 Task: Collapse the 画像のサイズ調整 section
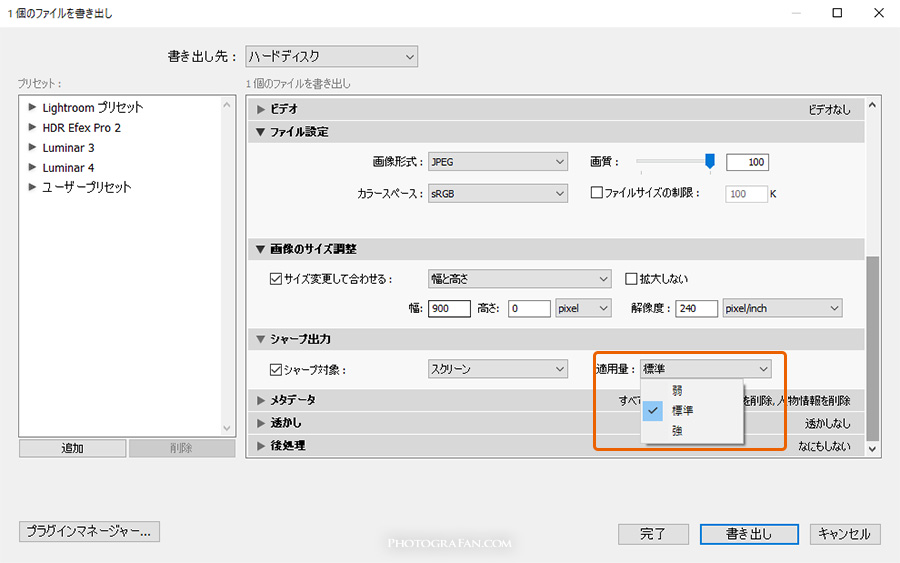[x=261, y=249]
